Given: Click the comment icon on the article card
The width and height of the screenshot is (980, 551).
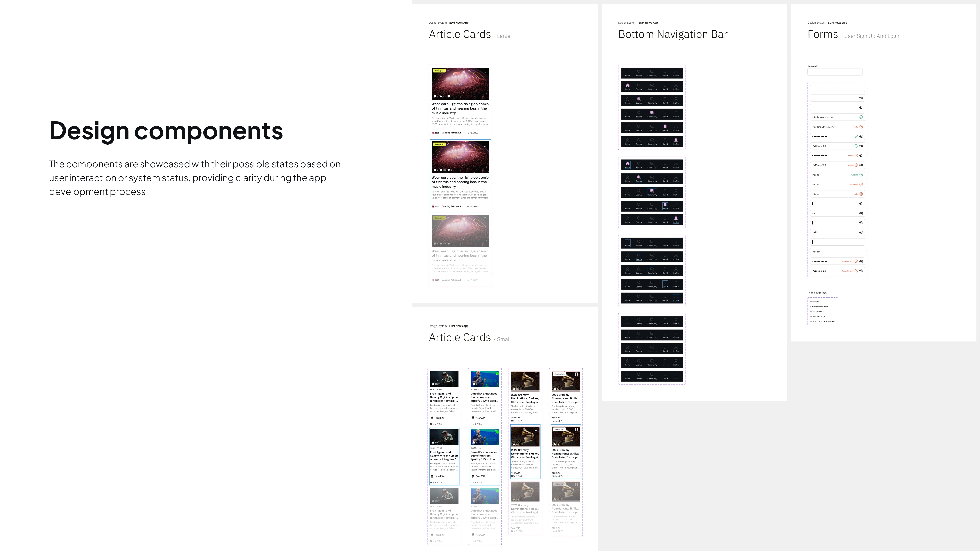Looking at the screenshot, I should coord(449,96).
